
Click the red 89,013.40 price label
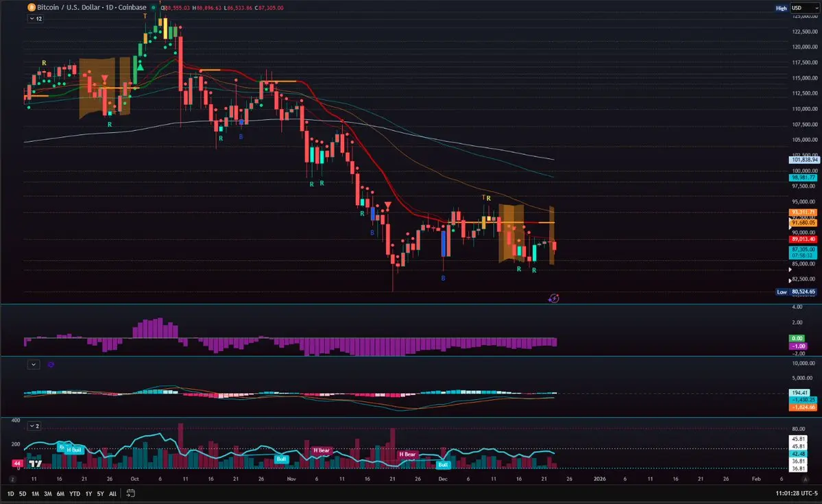(803, 239)
